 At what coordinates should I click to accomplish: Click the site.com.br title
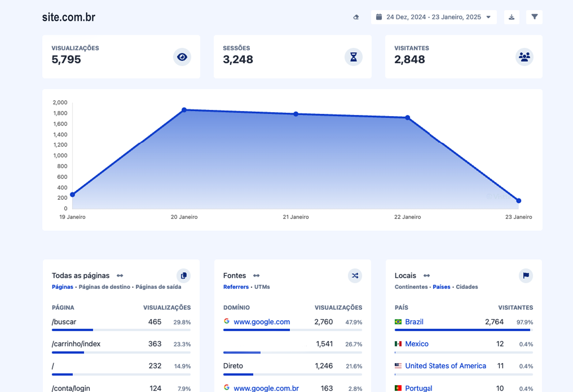point(69,17)
